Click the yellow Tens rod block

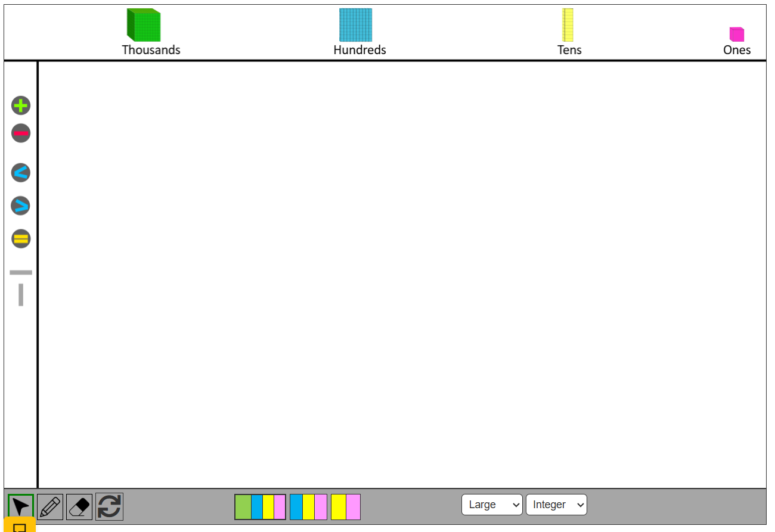(x=568, y=25)
